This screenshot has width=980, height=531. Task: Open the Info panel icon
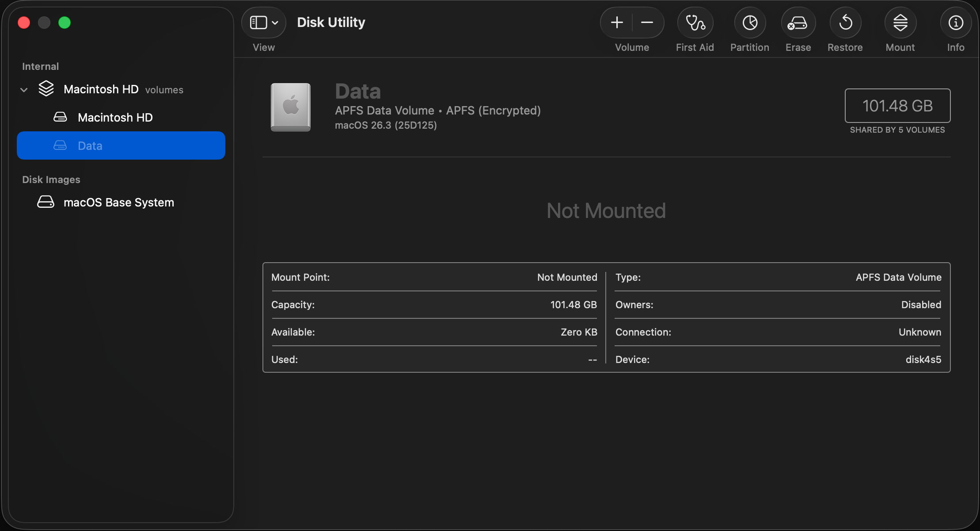pos(956,23)
